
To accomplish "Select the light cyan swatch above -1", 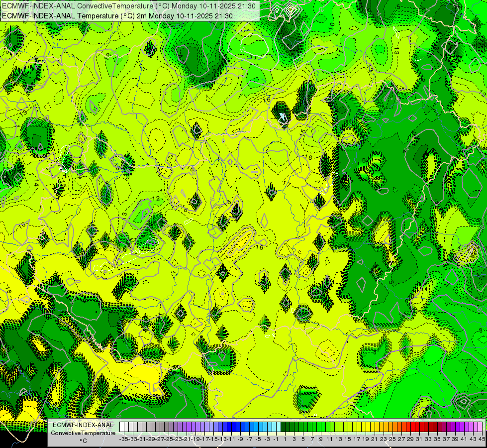I will coord(274,427).
